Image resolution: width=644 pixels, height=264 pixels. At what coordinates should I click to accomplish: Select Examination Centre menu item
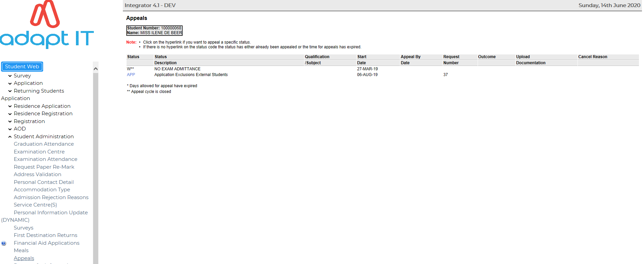(39, 152)
